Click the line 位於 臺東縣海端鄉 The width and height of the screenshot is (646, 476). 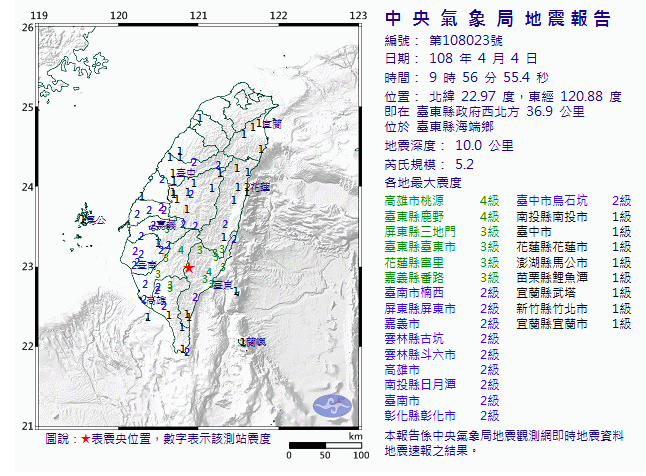tap(439, 127)
